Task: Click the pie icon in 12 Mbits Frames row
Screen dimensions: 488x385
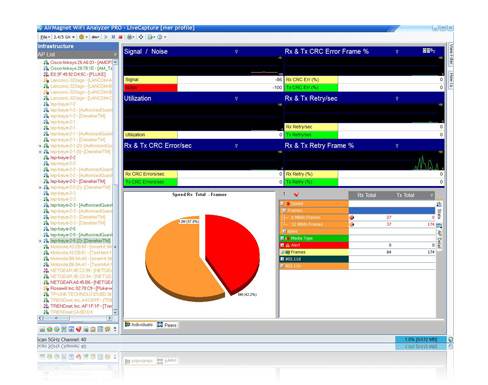Action: tap(352, 224)
